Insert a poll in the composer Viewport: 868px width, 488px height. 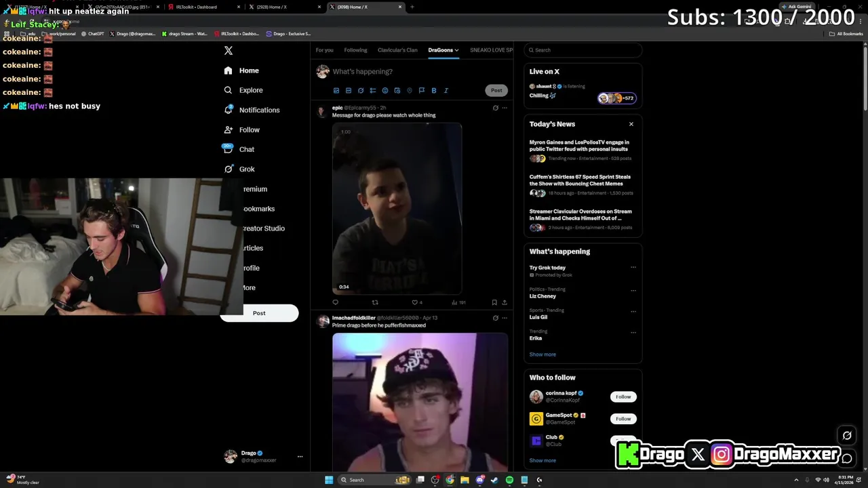[x=373, y=90]
